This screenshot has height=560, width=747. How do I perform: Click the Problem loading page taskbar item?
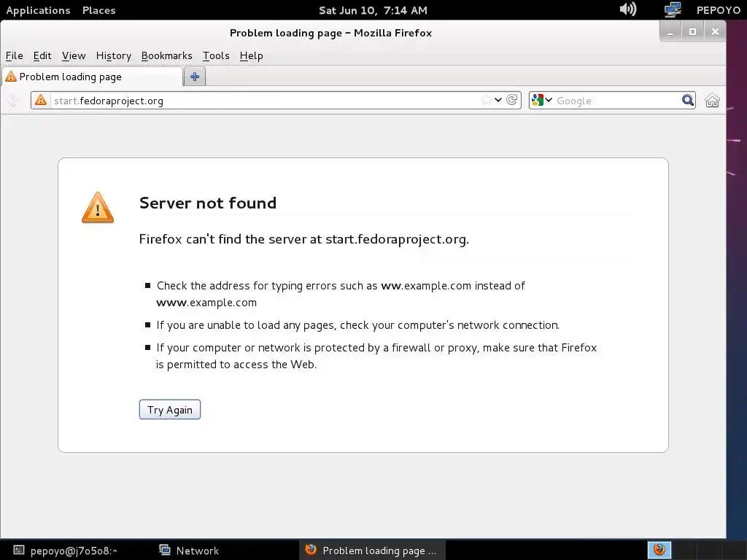(371, 551)
